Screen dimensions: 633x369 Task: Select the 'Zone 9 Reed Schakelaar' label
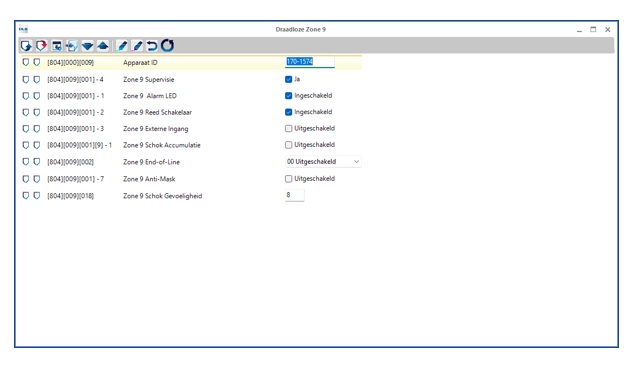pyautogui.click(x=157, y=112)
